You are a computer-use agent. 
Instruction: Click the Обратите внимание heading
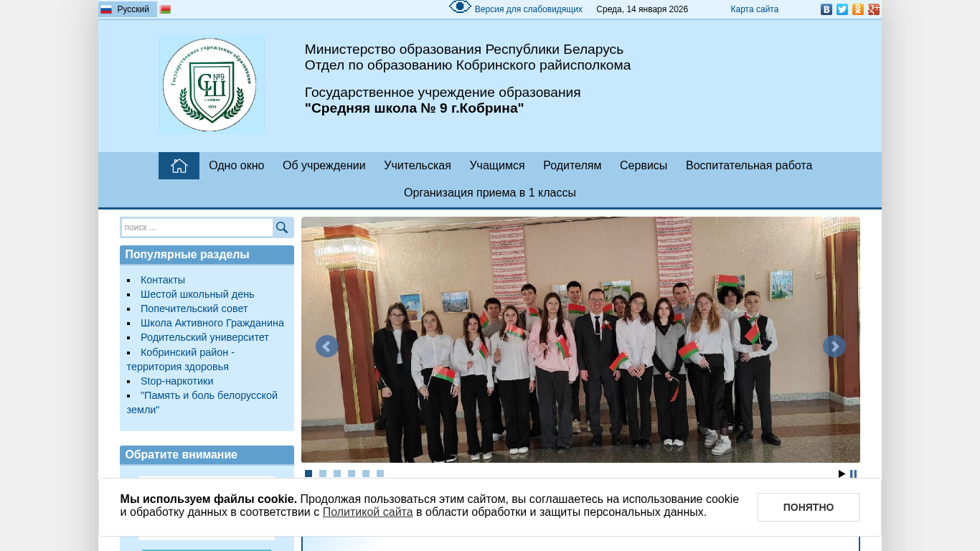coord(182,455)
